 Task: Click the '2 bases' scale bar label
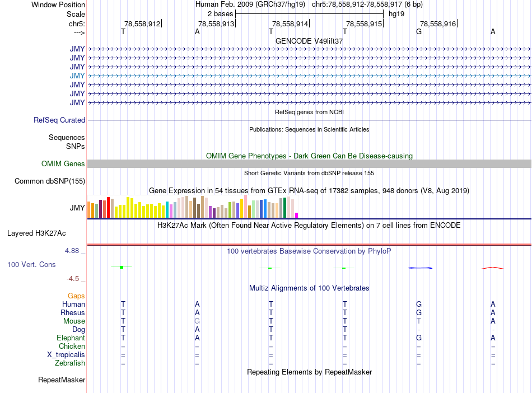221,14
